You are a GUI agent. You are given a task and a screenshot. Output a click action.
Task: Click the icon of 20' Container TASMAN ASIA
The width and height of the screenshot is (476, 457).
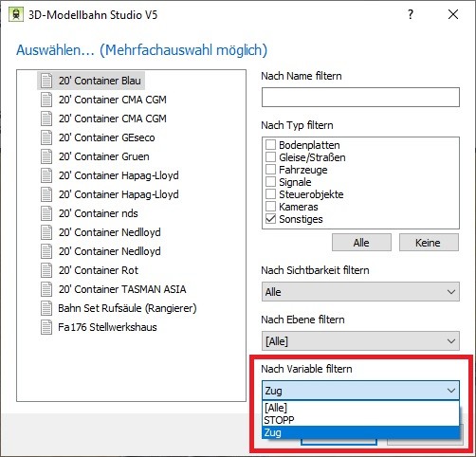[46, 289]
